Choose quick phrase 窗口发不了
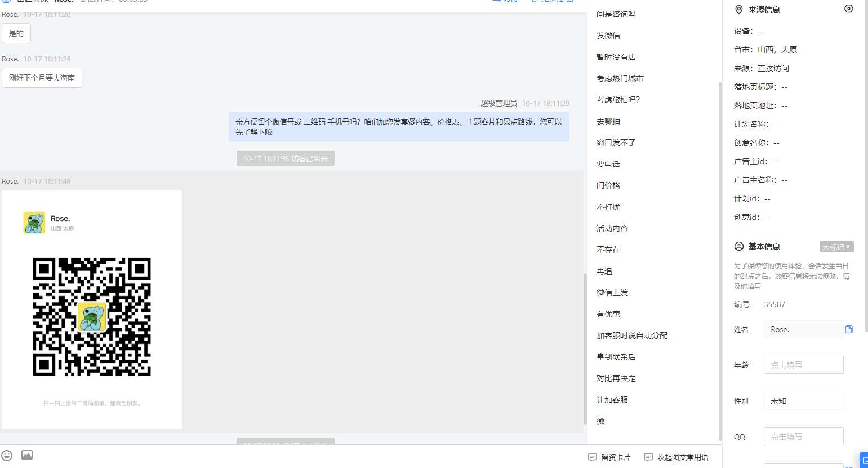This screenshot has height=468, width=868. pyautogui.click(x=616, y=143)
